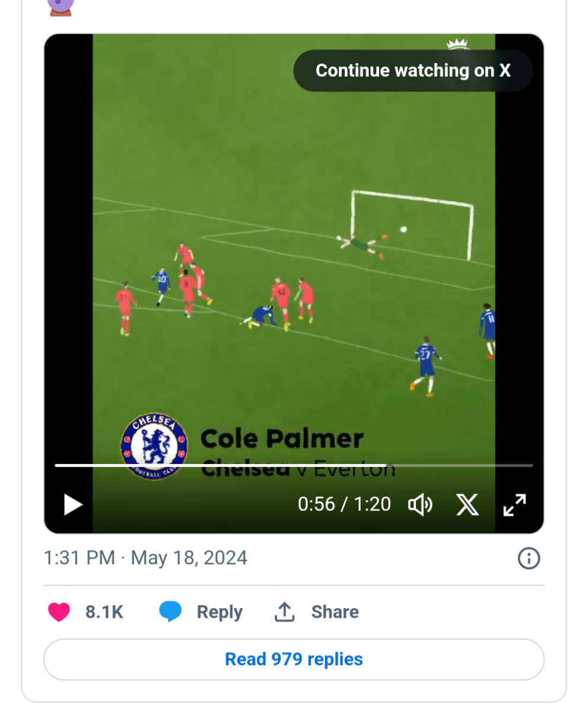This screenshot has height=712, width=588.
Task: Click the 8.1K likes count
Action: tap(104, 612)
